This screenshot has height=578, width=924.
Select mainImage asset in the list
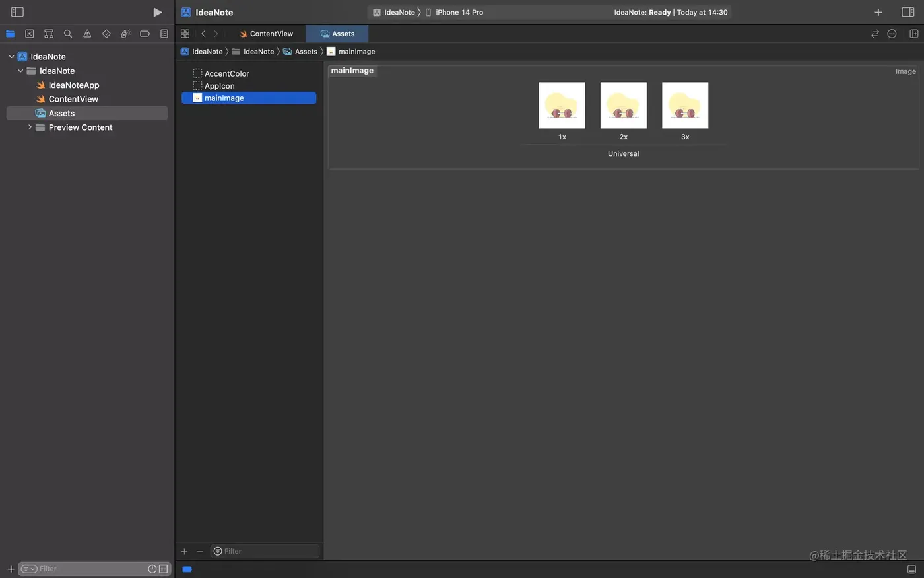[x=249, y=98]
